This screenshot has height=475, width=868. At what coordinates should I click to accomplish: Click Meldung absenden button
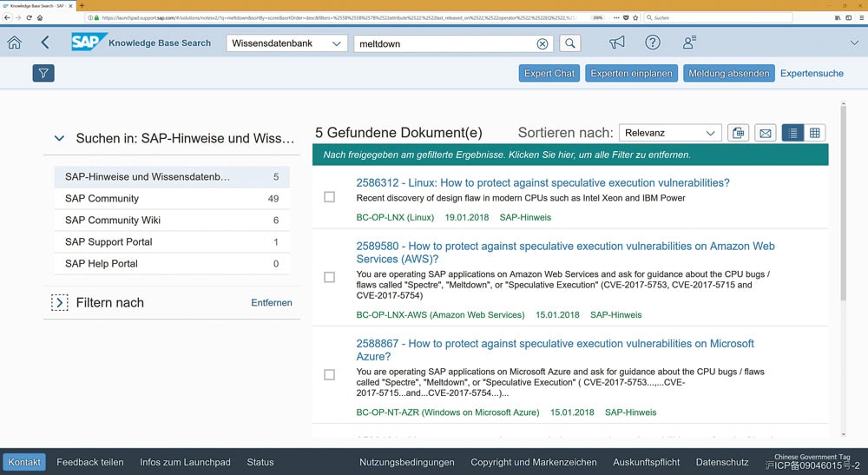(x=728, y=73)
